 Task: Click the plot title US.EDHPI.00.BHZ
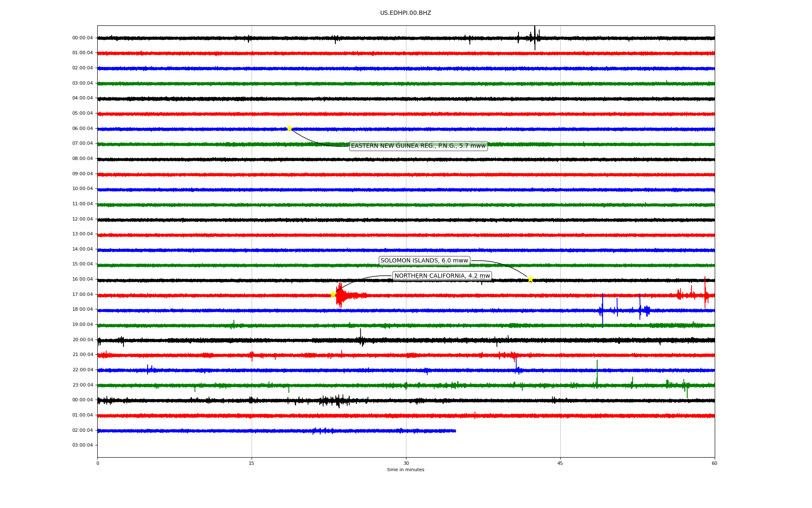coord(406,13)
